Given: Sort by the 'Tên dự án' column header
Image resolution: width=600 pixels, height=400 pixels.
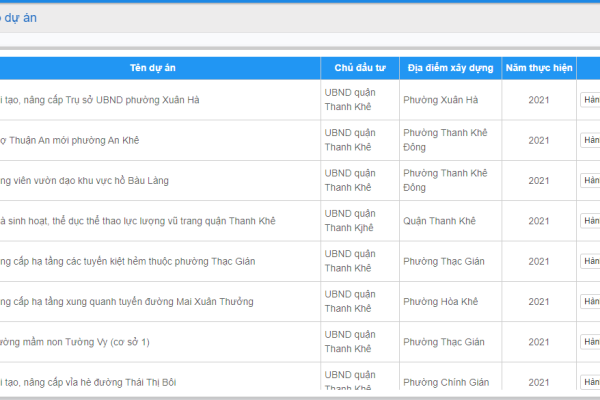Looking at the screenshot, I should tap(153, 68).
